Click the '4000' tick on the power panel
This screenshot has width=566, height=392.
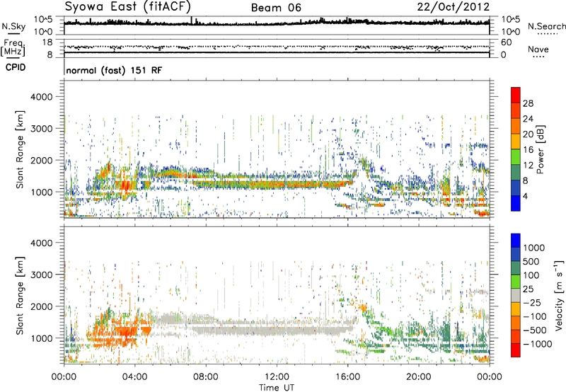(41, 97)
